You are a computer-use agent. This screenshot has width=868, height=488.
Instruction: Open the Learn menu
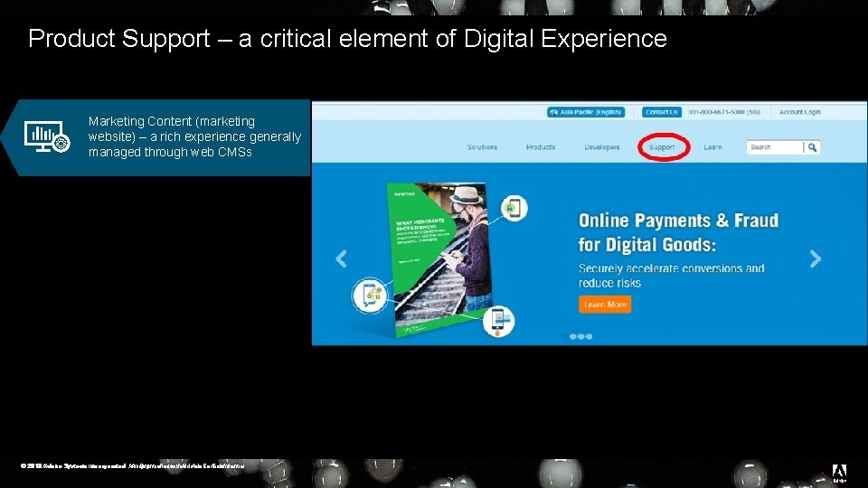(x=712, y=147)
